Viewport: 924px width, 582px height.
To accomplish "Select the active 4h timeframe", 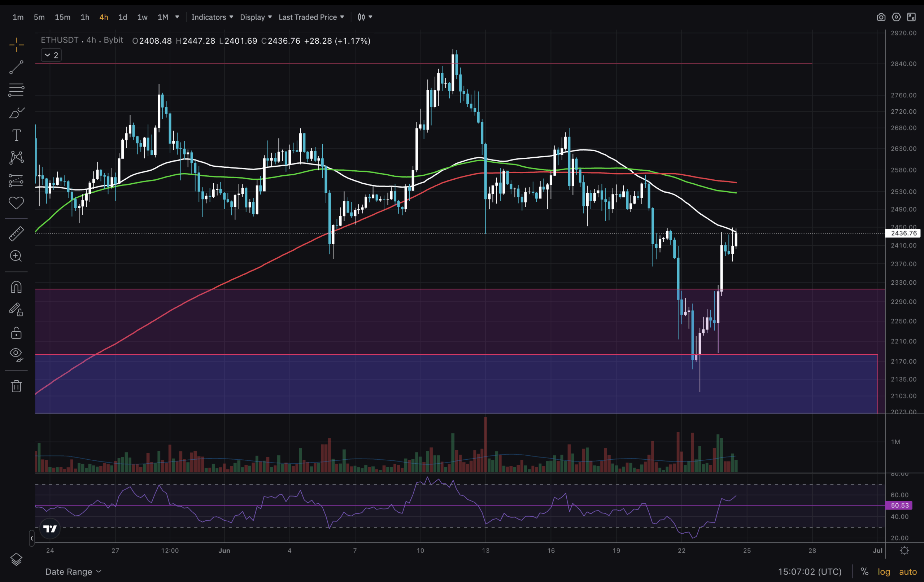I will coord(104,17).
